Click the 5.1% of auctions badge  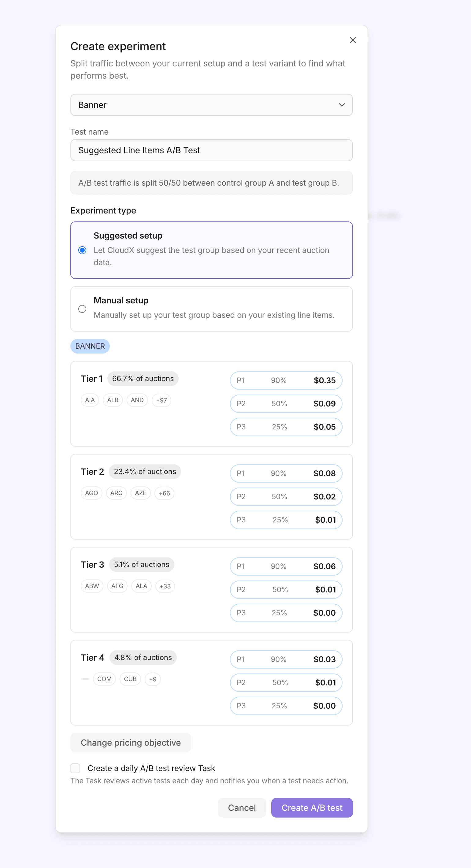coord(142,565)
